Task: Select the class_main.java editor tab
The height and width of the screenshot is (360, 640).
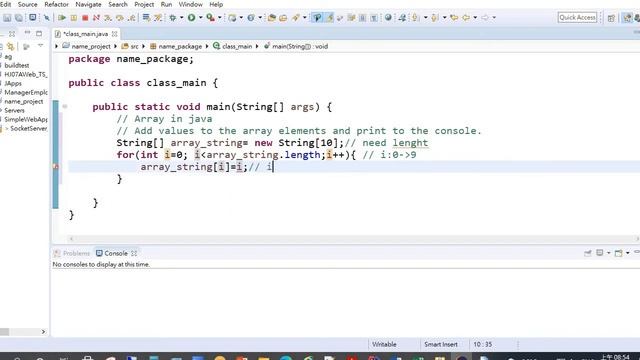Action: (x=86, y=34)
